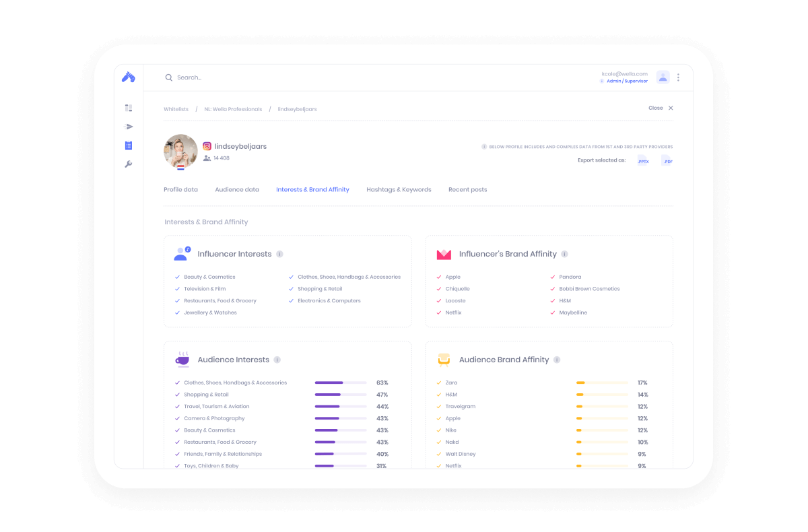This screenshot has height=532, width=808.
Task: Click info icon next to Influencer's Brand Affinity
Action: [564, 254]
